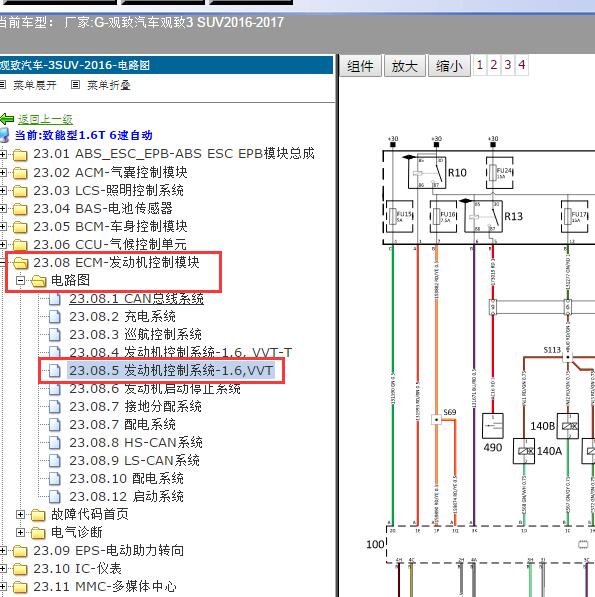This screenshot has height=597, width=595.
Task: Click the 电路图 open folder icon
Action: (38, 281)
